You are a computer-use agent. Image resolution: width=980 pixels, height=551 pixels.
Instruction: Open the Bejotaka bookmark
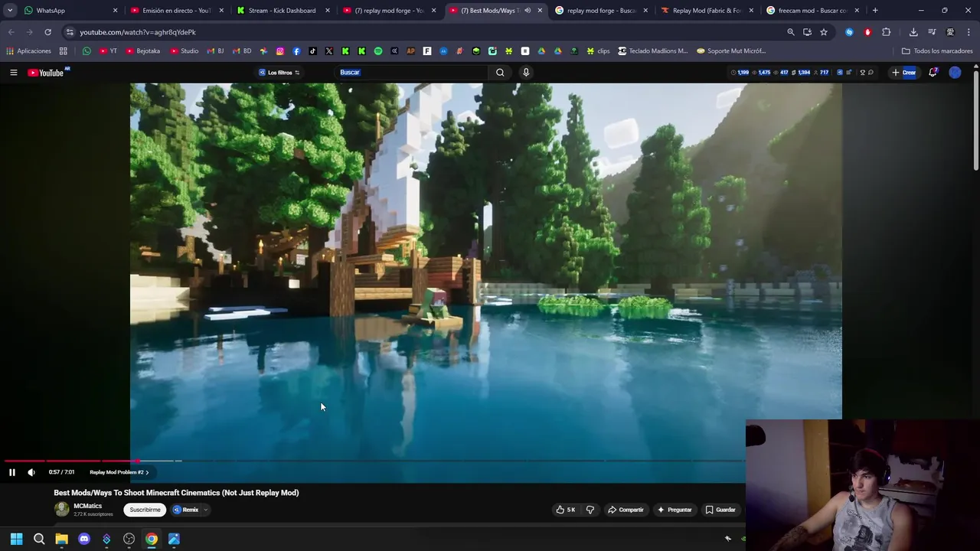[142, 51]
